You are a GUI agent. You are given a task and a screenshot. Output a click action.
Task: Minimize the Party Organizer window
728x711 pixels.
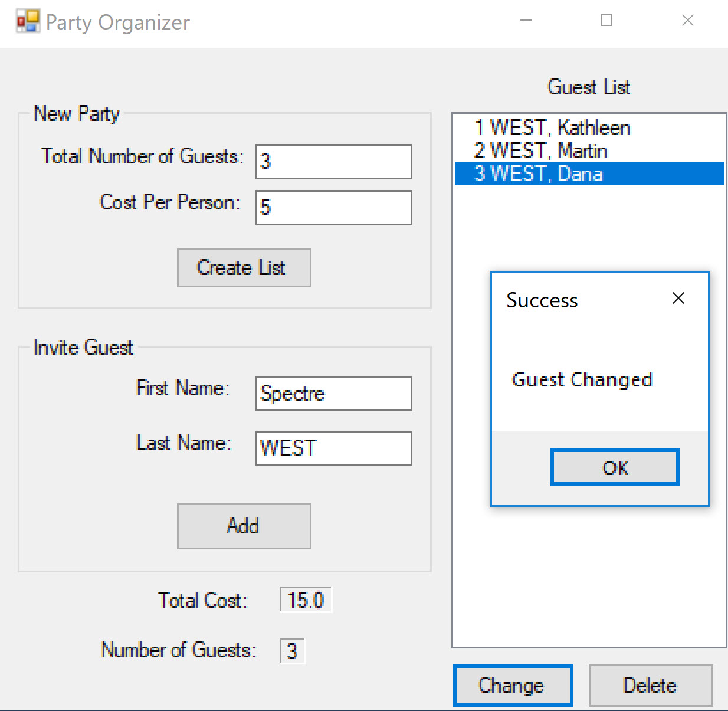coord(526,21)
